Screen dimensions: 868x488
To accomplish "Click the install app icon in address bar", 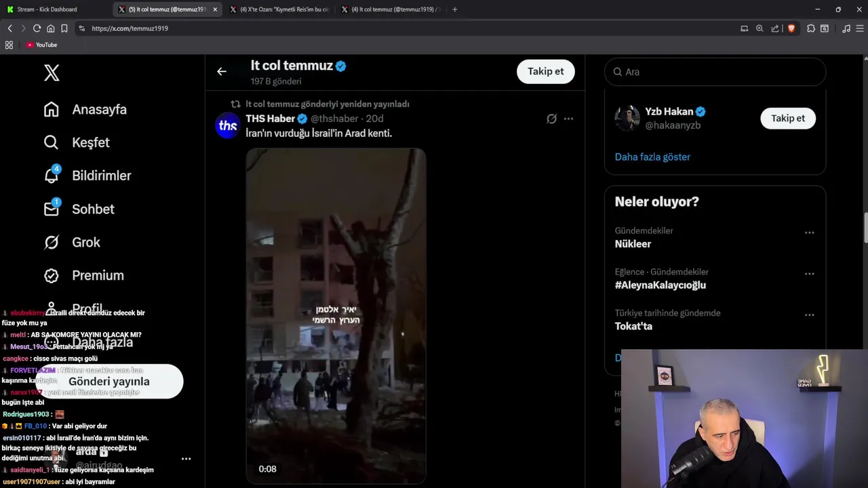I will (744, 28).
